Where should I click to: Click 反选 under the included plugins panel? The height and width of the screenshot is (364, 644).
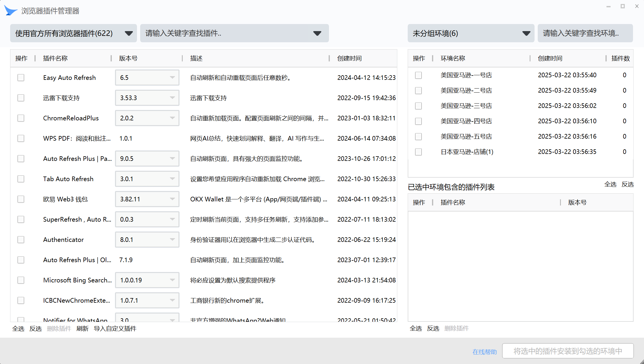(x=433, y=328)
